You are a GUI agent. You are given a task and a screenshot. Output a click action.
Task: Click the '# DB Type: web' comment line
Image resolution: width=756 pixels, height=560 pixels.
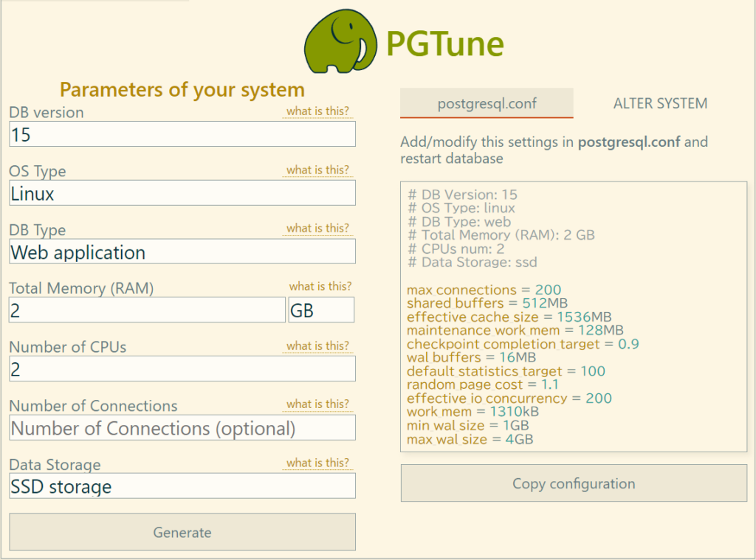[459, 221]
